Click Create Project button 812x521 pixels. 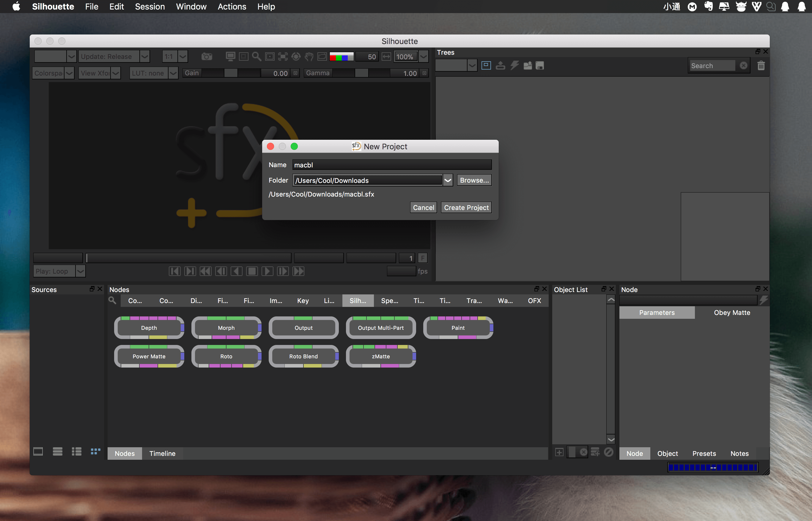466,207
